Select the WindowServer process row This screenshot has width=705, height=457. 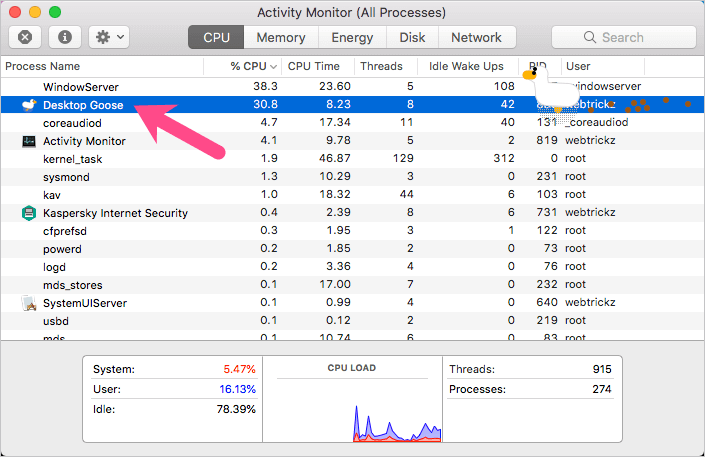(x=352, y=86)
